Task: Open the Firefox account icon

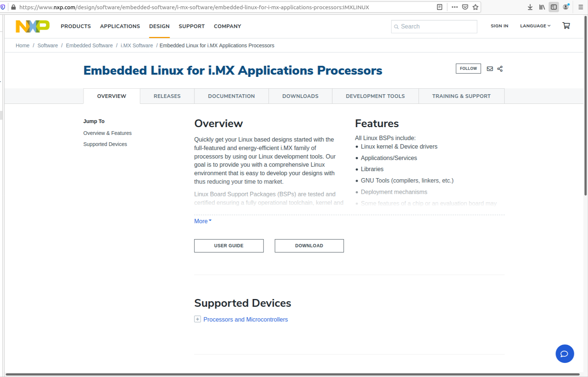Action: [565, 7]
